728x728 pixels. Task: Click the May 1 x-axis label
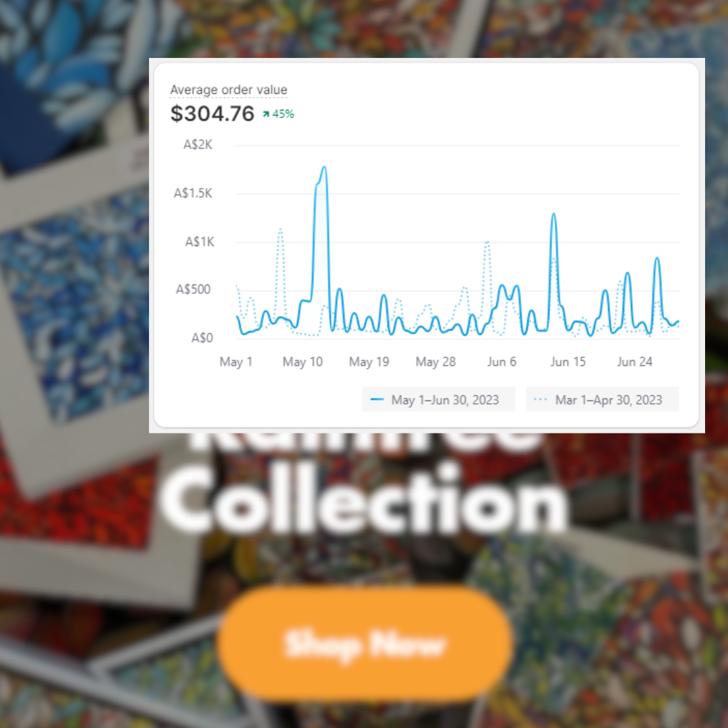click(x=236, y=362)
